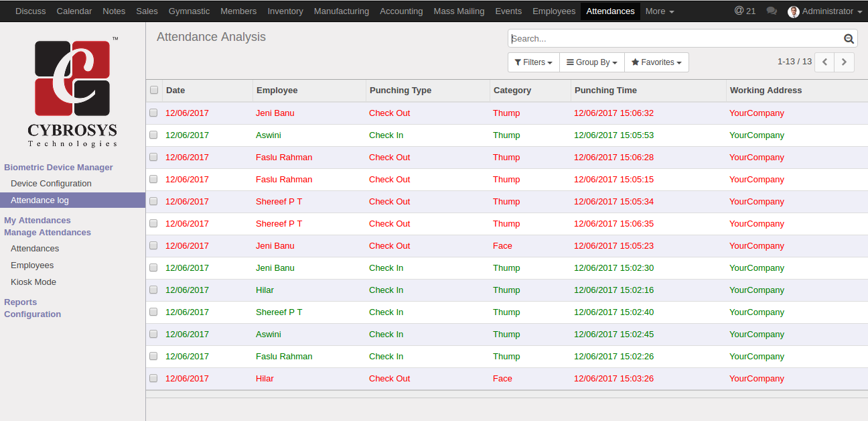Click the search magnifier icon
The height and width of the screenshot is (421, 868).
(x=849, y=39)
